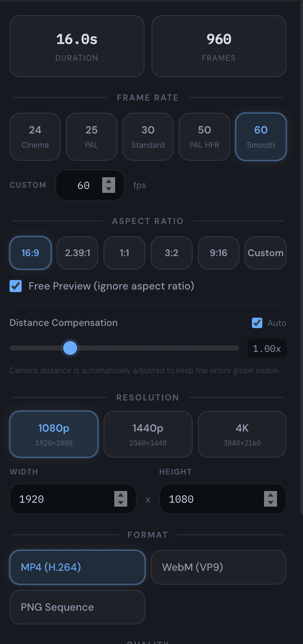Increase the height value using its stepper arrows
The image size is (303, 644).
[x=271, y=496]
